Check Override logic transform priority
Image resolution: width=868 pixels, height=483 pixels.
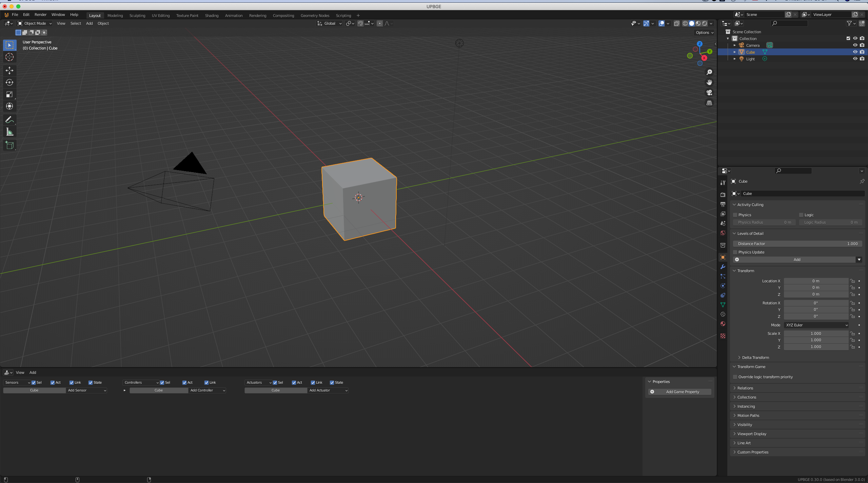pyautogui.click(x=735, y=377)
